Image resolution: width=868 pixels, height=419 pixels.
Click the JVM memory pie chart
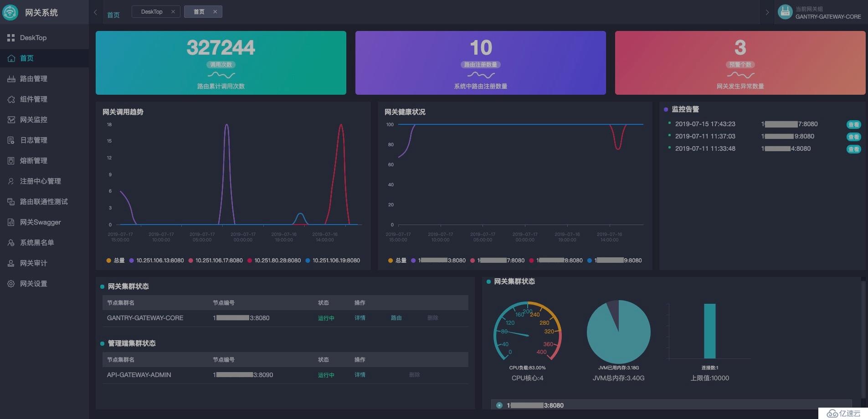[618, 332]
